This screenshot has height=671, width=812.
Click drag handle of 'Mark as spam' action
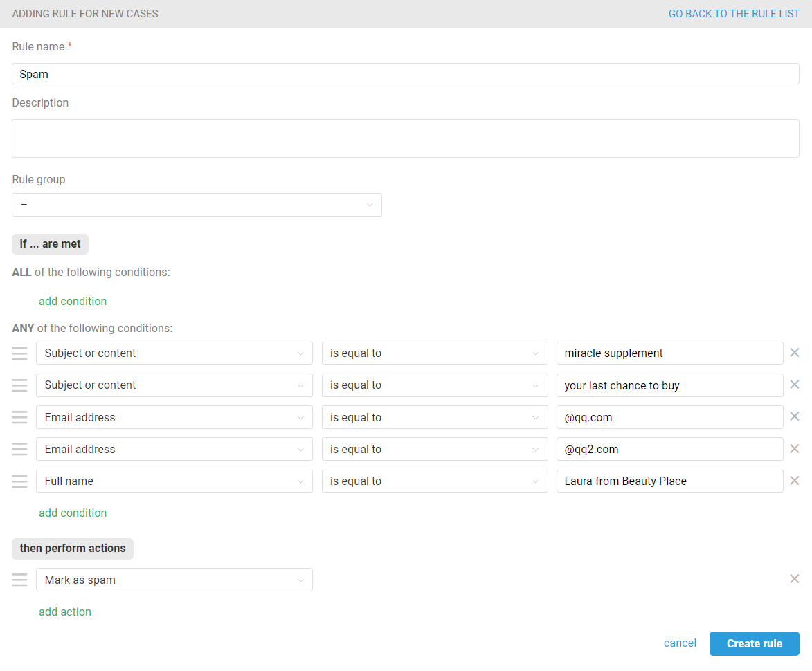(x=19, y=580)
